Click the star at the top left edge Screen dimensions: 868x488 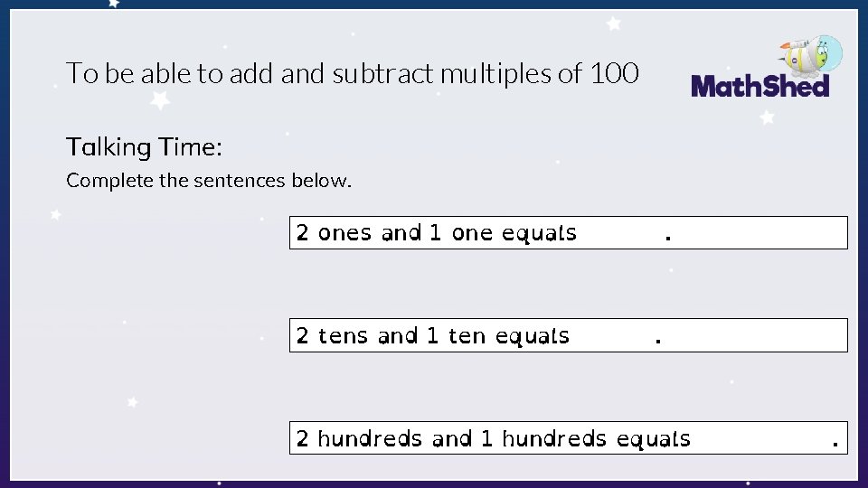pos(114,4)
